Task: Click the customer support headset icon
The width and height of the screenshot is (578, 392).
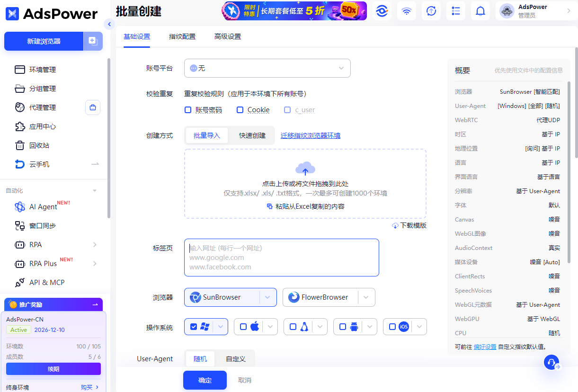Action: coord(551,363)
